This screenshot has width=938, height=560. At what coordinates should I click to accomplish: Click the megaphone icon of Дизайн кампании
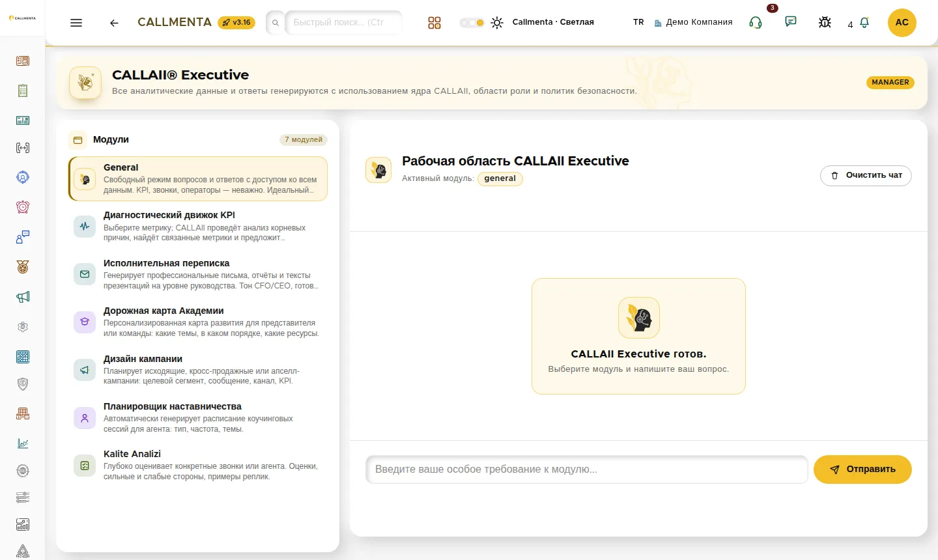85,370
